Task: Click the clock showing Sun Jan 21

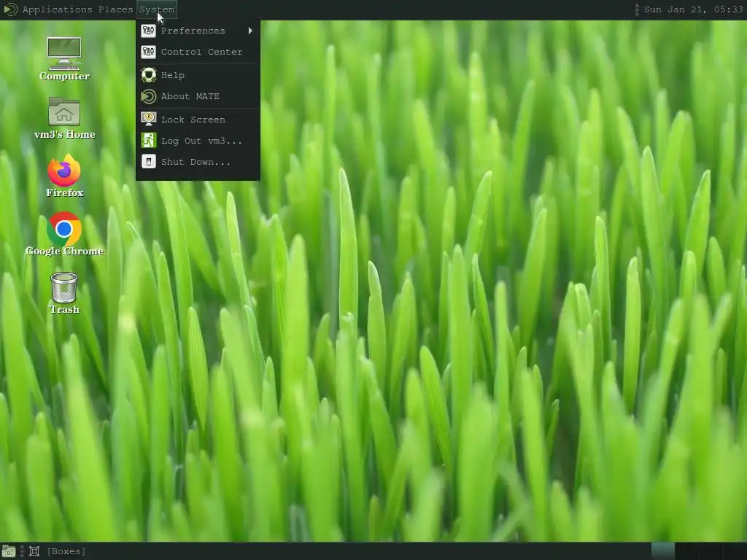Action: point(693,9)
